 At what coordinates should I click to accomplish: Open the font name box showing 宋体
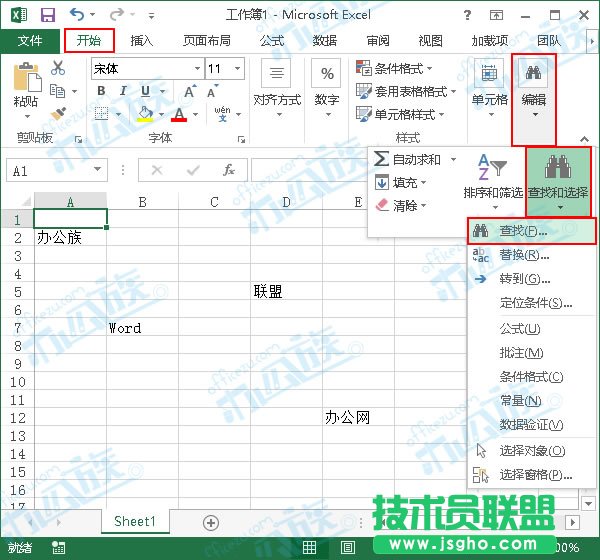click(x=147, y=69)
